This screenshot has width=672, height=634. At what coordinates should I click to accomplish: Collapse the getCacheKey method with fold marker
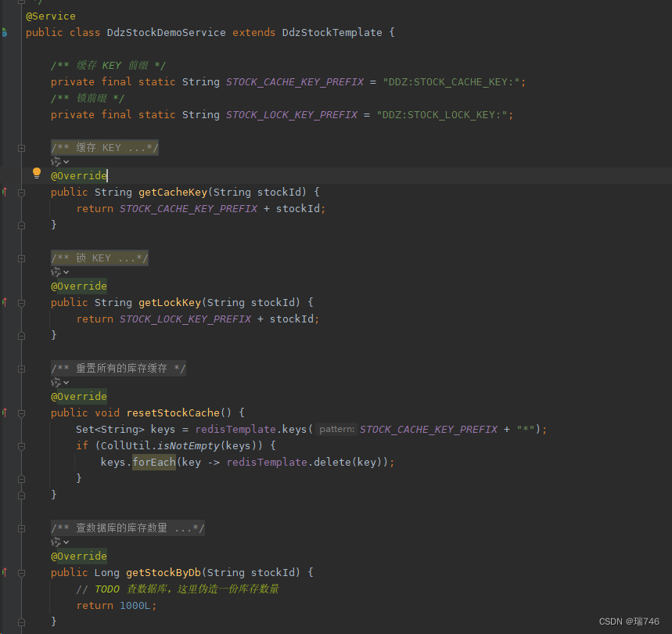point(21,192)
